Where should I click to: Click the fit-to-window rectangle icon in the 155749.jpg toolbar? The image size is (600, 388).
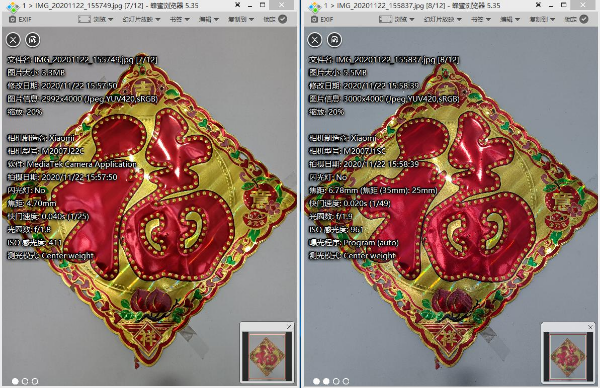click(x=84, y=19)
